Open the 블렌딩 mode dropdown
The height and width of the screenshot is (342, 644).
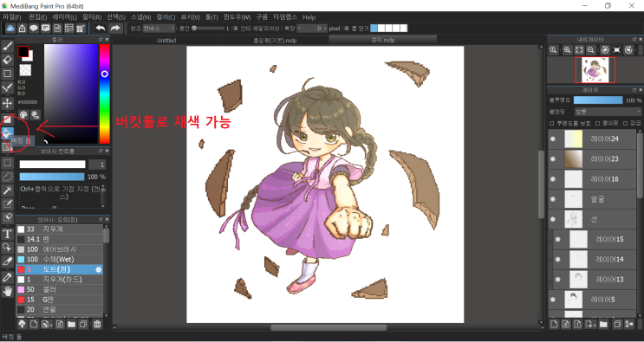pos(608,112)
